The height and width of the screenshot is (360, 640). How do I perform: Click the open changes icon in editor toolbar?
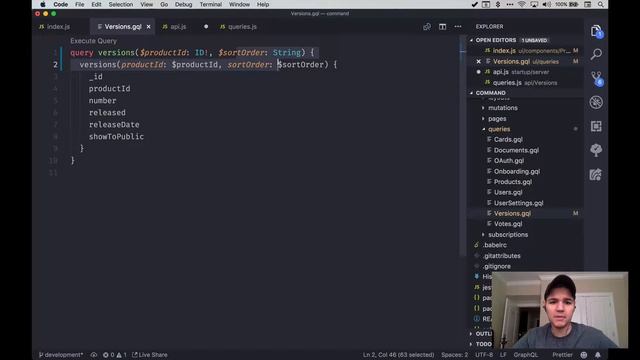click(x=427, y=27)
